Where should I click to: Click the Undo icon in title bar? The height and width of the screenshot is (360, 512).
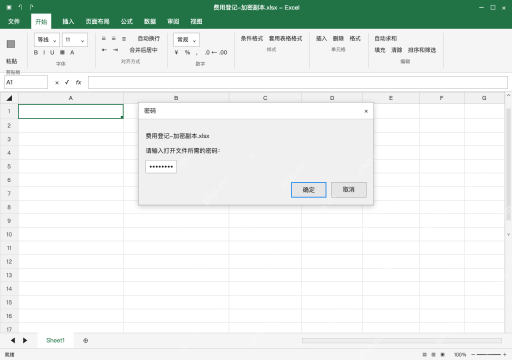[20, 7]
